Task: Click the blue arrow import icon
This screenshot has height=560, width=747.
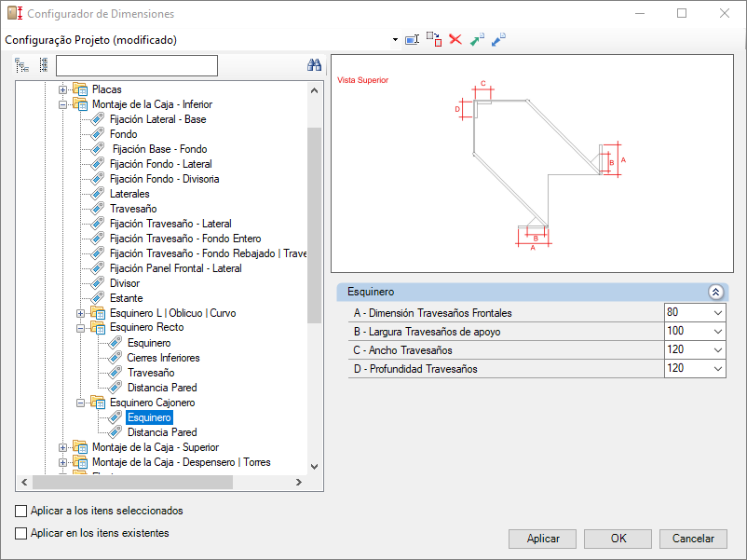Action: pos(498,39)
